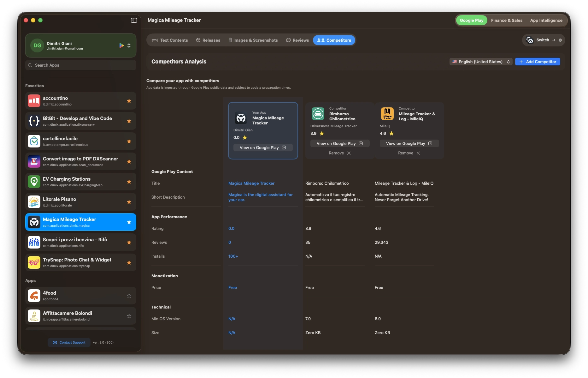
Task: Switch to the Reviews tab
Action: pyautogui.click(x=297, y=40)
